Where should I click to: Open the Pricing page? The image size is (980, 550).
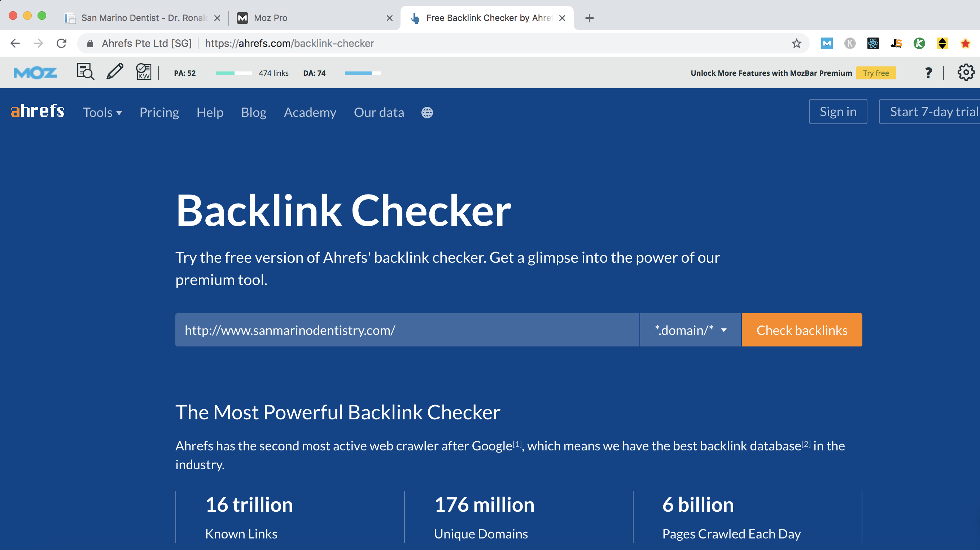(x=159, y=113)
